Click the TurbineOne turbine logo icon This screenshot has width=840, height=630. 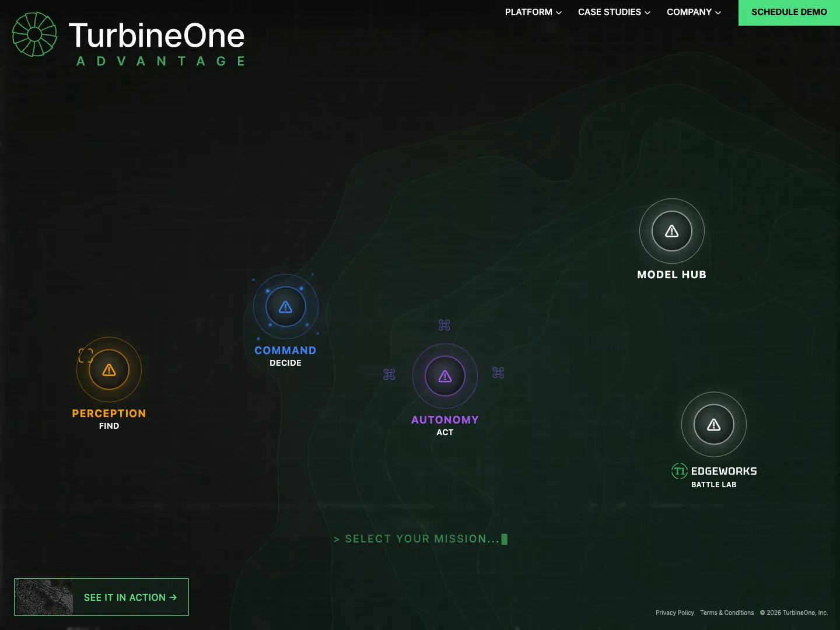34,34
